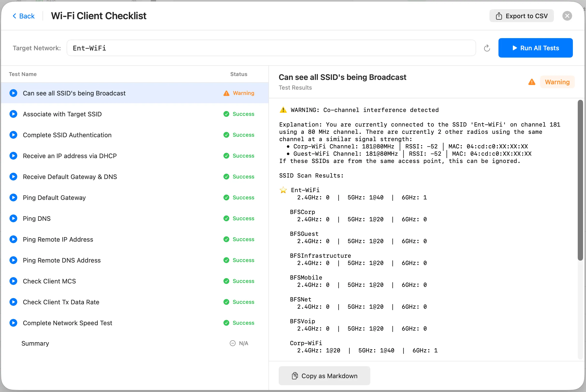Screen dimensions: 586x392
Task: Run the Ping Default Gateway test
Action: (x=13, y=197)
